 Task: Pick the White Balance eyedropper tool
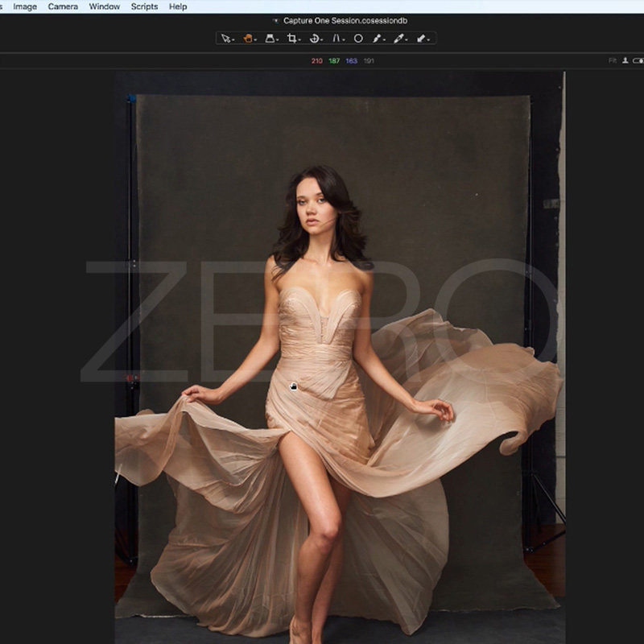pos(377,38)
